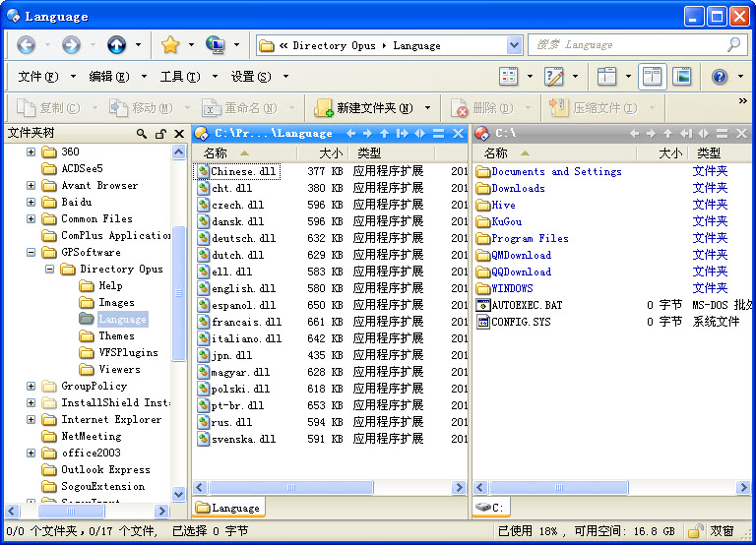Click the magnifier in the search field

pyautogui.click(x=733, y=45)
